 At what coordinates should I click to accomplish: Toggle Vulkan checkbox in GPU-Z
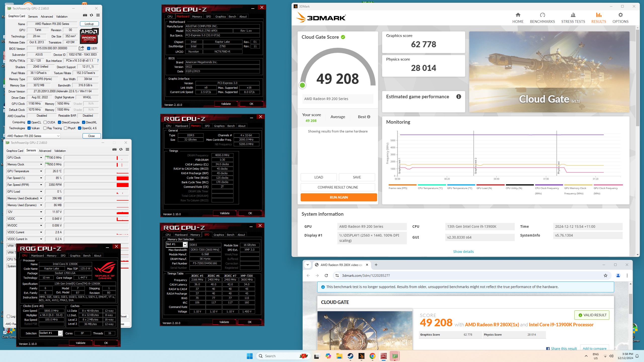[x=29, y=128]
